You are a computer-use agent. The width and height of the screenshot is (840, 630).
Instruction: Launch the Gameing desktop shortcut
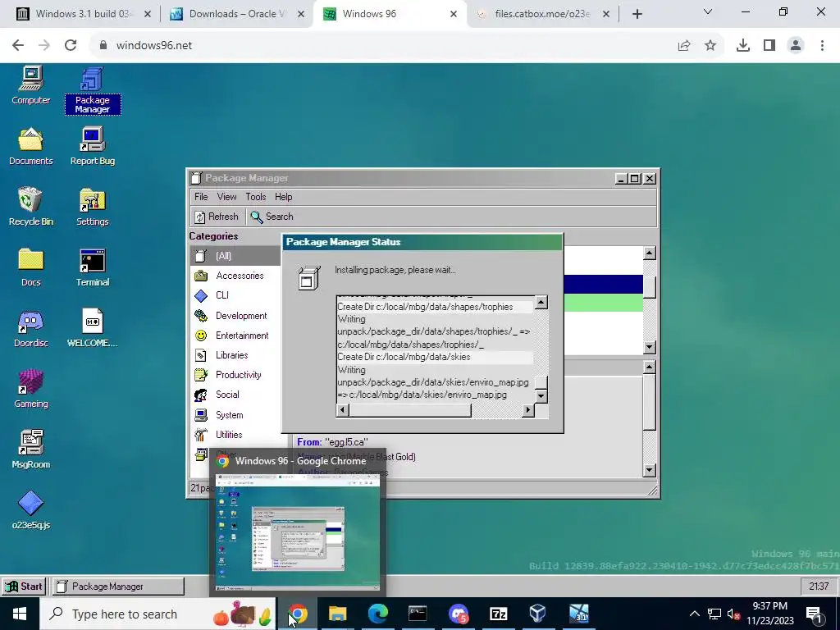point(30,389)
